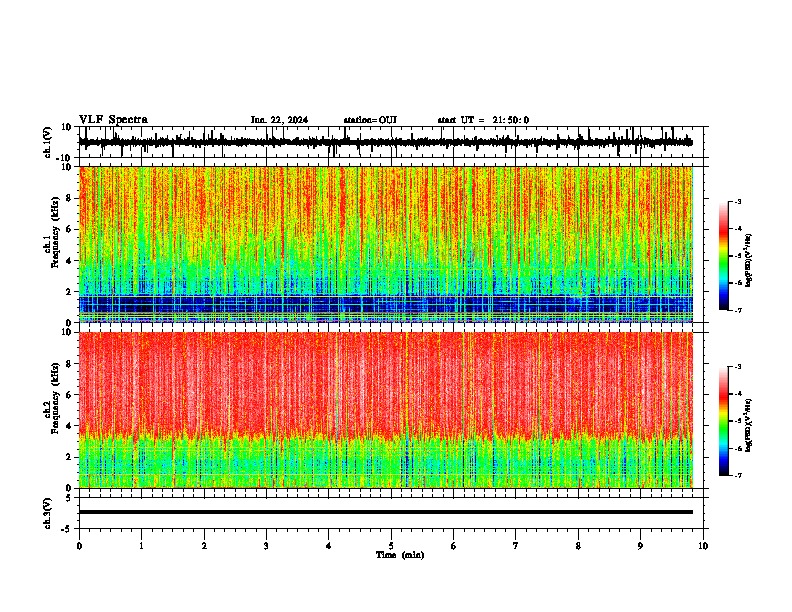The height and width of the screenshot is (612, 792).
Task: Click the 'Time (min)' axis label
Action: (400, 555)
